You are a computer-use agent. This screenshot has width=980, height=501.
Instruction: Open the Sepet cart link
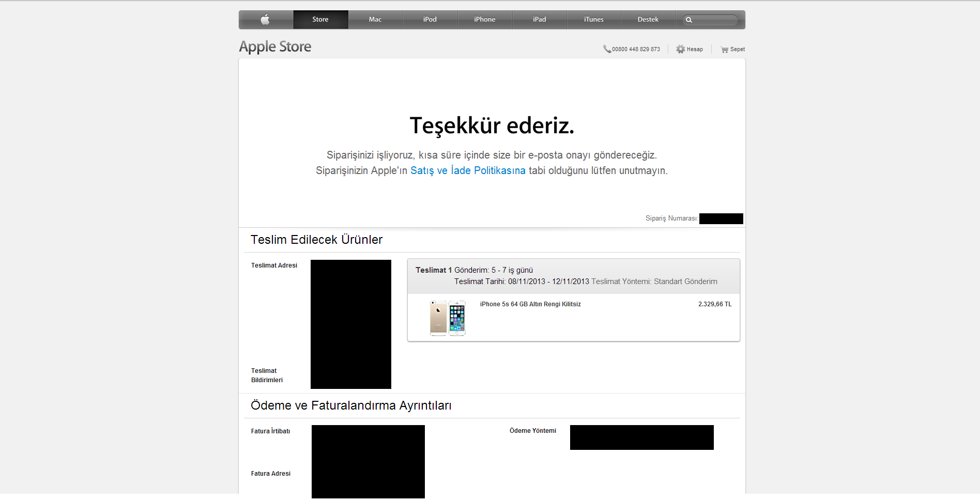click(x=738, y=50)
